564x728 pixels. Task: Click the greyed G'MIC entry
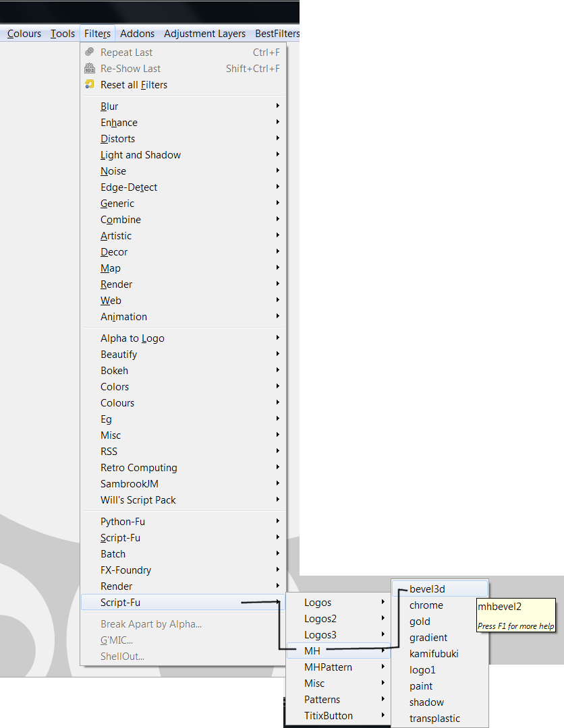click(183, 640)
